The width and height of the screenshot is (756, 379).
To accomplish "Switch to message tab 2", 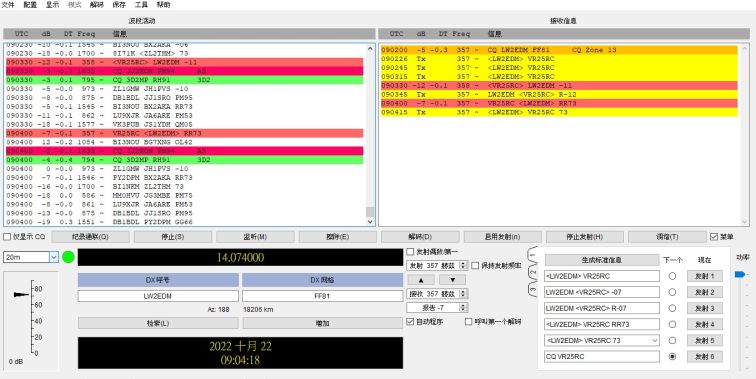I will [x=533, y=272].
